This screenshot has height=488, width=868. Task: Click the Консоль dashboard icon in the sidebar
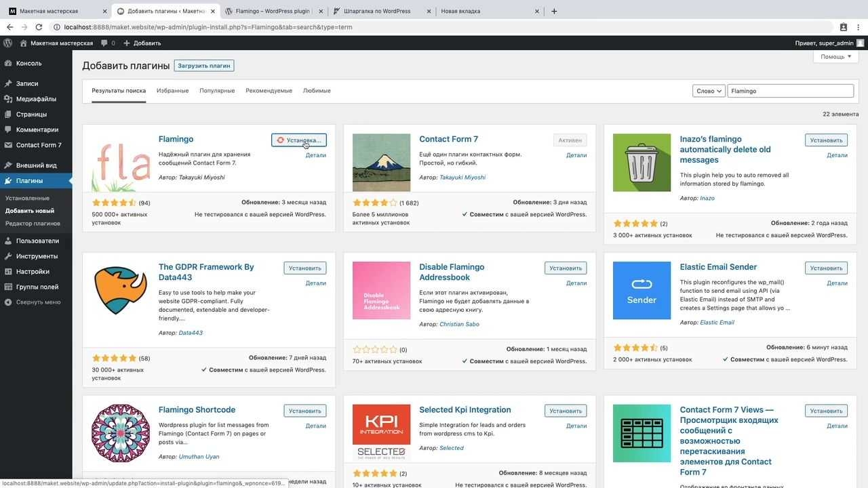point(8,63)
